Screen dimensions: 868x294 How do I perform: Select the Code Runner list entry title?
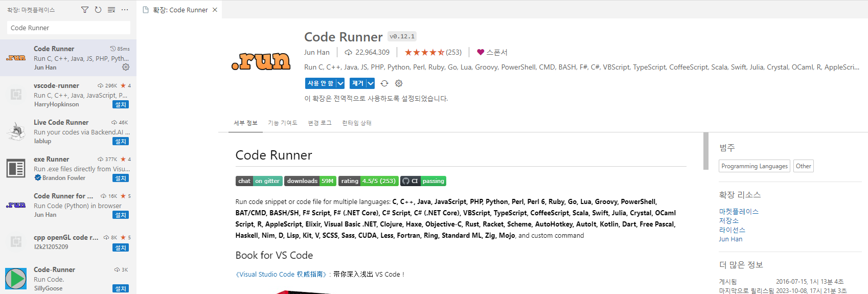54,49
